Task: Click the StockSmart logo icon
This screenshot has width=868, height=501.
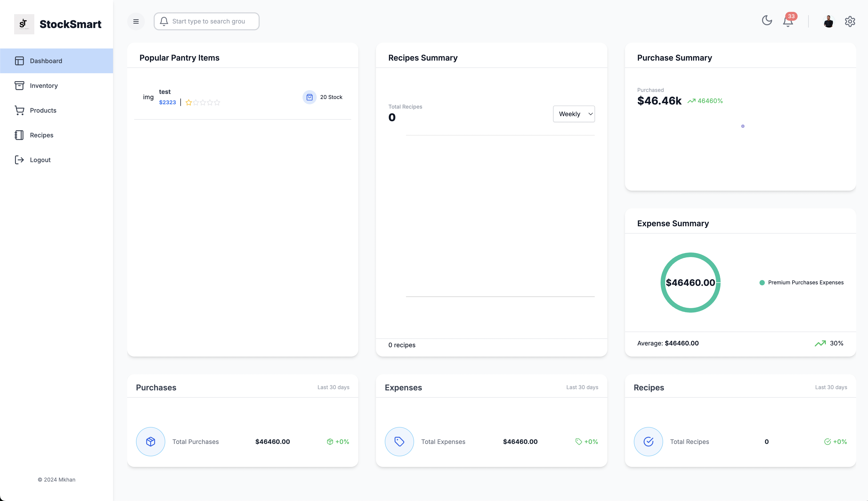Action: pos(24,24)
